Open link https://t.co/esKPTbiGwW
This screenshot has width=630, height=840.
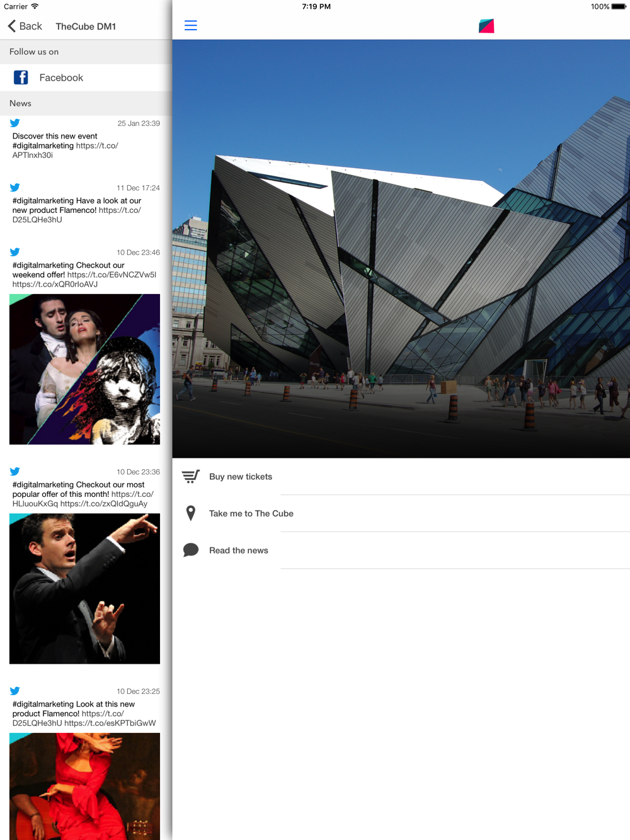[x=110, y=723]
